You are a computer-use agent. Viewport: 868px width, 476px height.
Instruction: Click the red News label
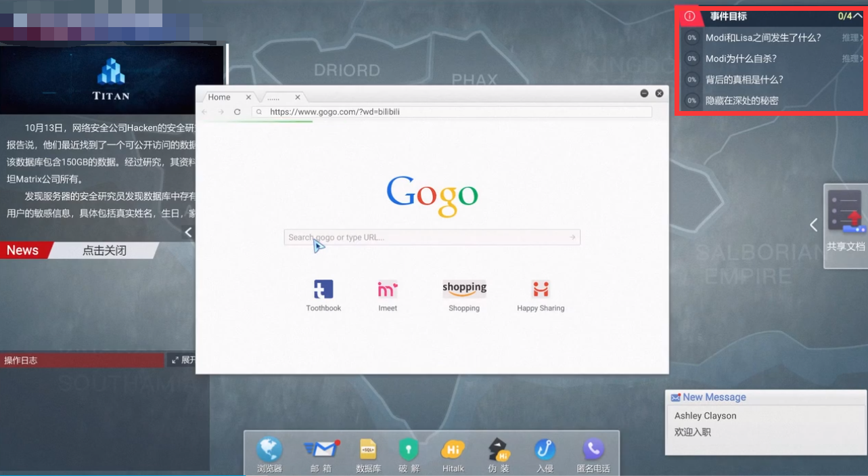[x=24, y=251]
